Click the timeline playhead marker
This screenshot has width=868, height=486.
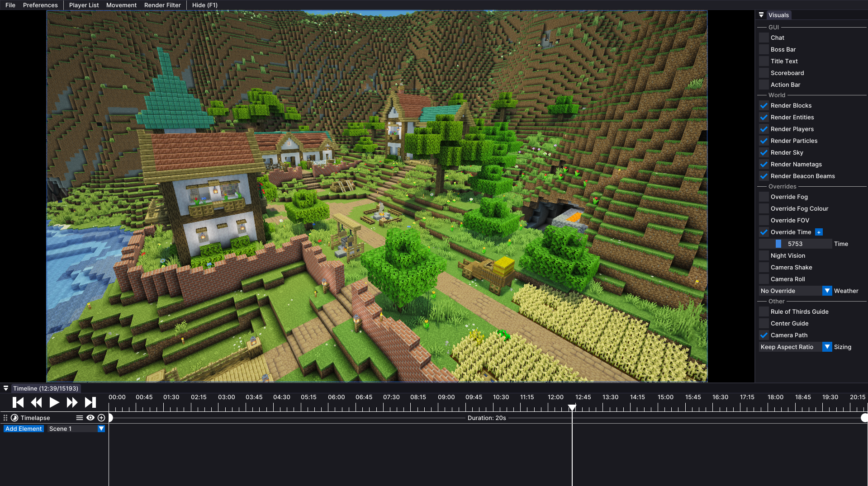tap(572, 407)
